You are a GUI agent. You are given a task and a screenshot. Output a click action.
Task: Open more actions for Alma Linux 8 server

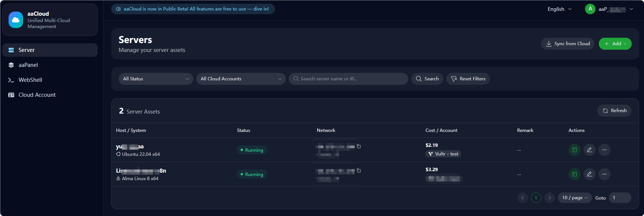[x=604, y=174]
